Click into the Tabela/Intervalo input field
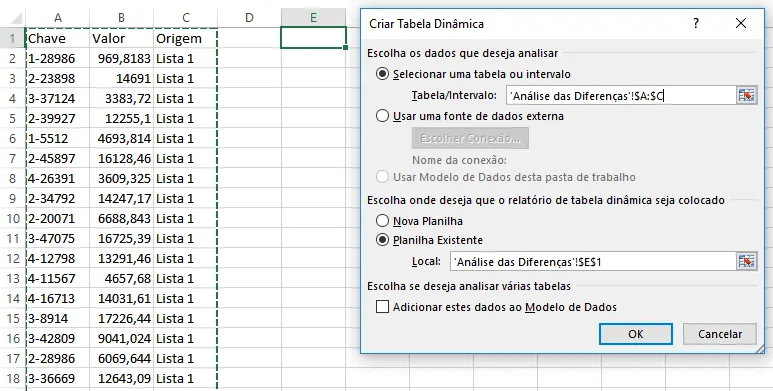The image size is (773, 391). pos(621,95)
